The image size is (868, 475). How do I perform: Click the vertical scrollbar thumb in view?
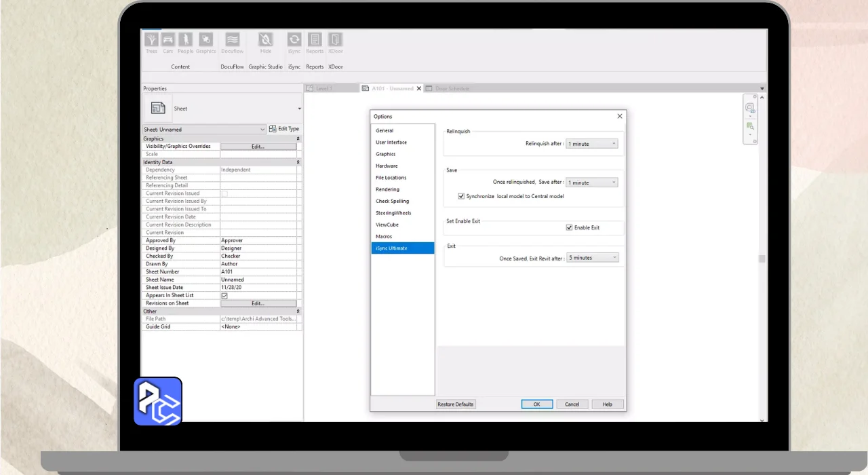(762, 259)
